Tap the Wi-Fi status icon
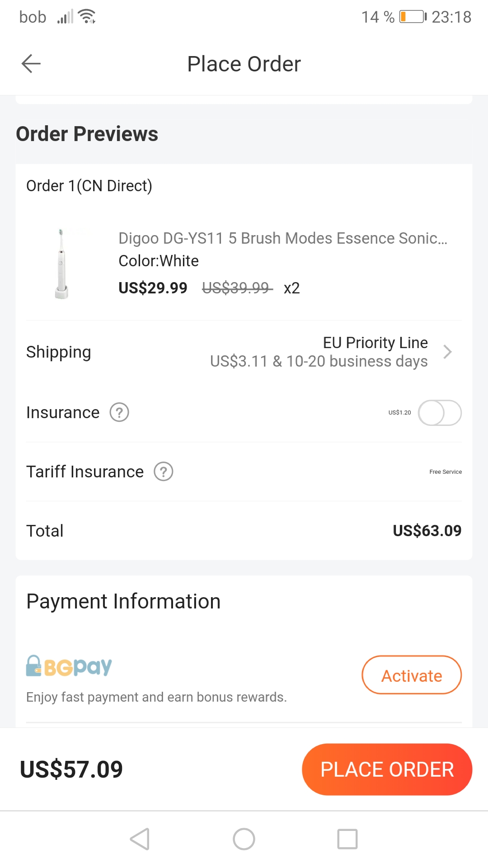The image size is (488, 868). (x=87, y=16)
